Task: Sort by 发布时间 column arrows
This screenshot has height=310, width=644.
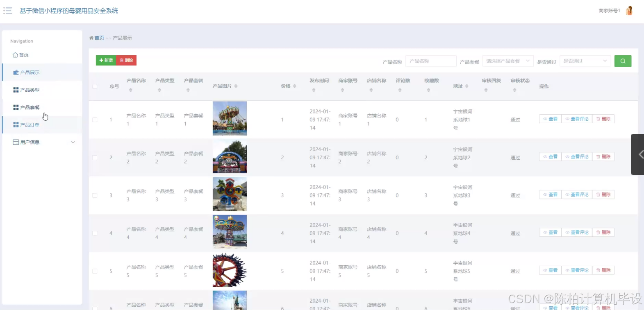Action: click(314, 90)
